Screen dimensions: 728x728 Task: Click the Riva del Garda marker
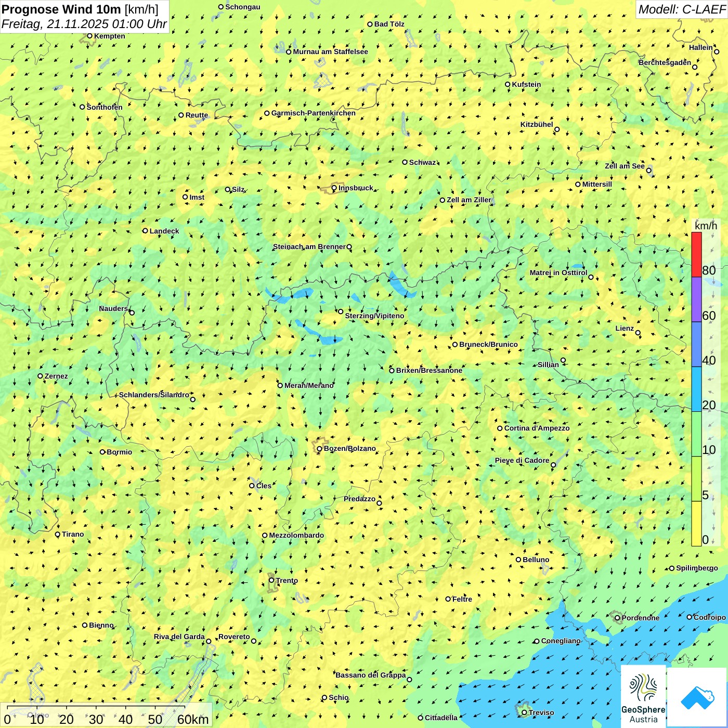209,641
